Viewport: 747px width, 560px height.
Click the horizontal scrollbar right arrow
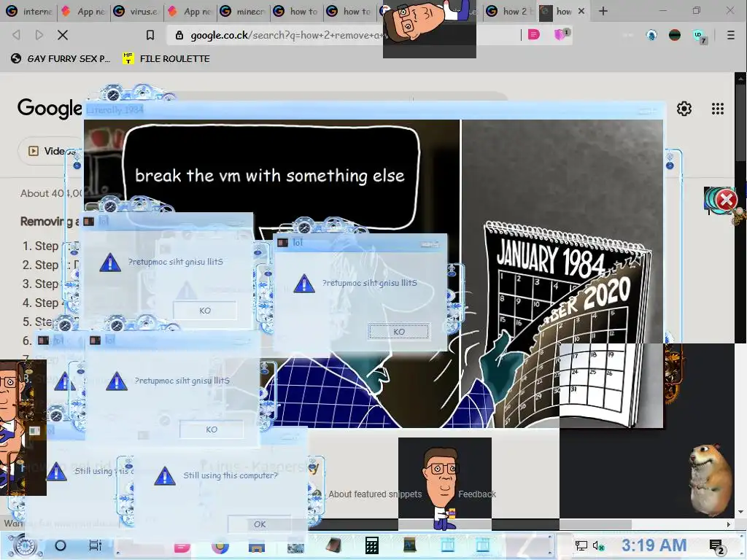pyautogui.click(x=729, y=524)
